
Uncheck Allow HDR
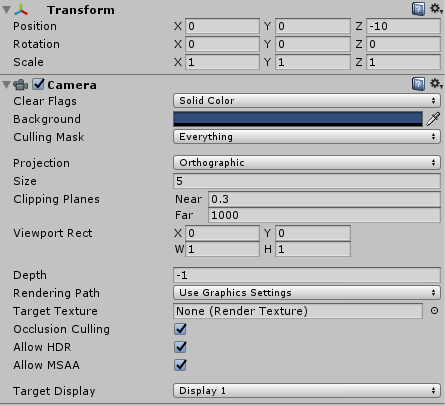(180, 347)
